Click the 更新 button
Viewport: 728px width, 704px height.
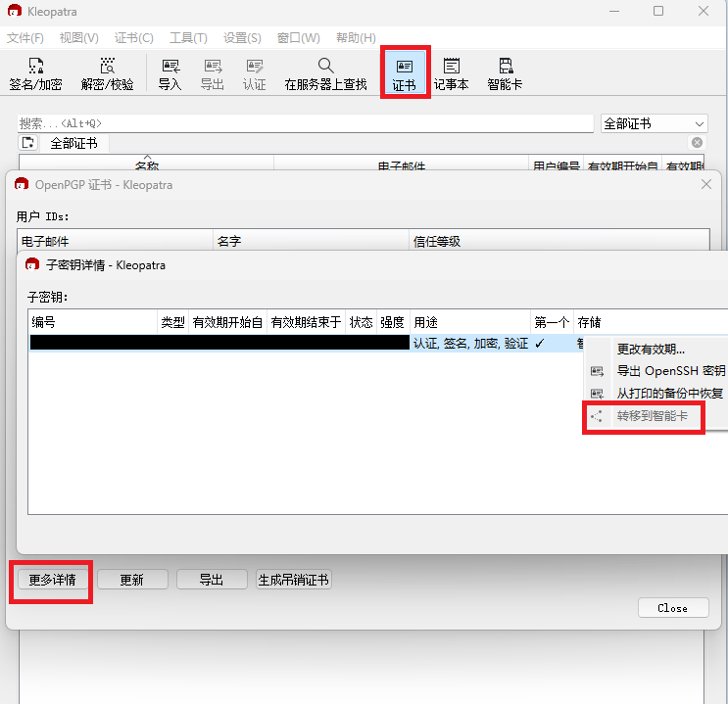[x=132, y=580]
